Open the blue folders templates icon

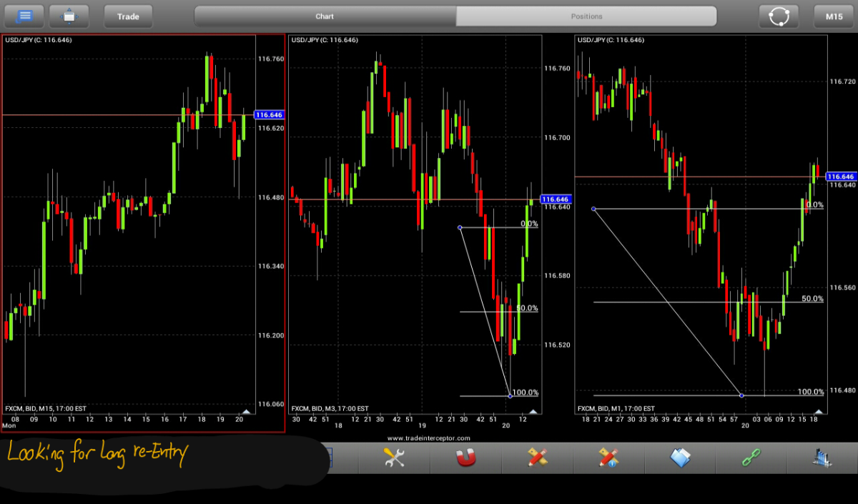(x=681, y=458)
